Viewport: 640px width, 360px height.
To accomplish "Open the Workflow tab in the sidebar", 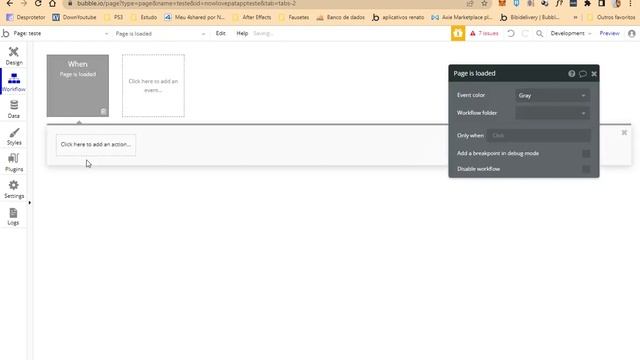I will pyautogui.click(x=14, y=82).
